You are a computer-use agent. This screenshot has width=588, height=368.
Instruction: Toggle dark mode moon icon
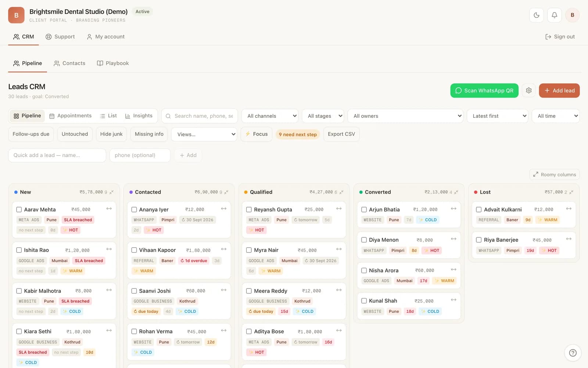coord(537,15)
